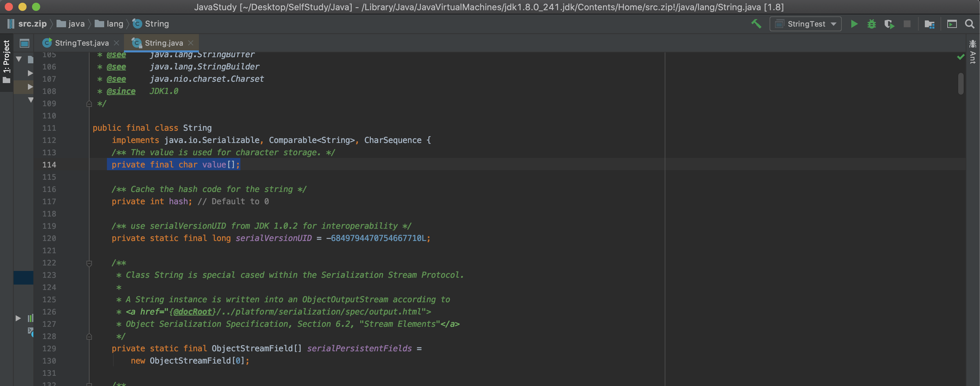Screen dimensions: 980x386
Task: Click the gray stop process button
Action: pos(907,24)
